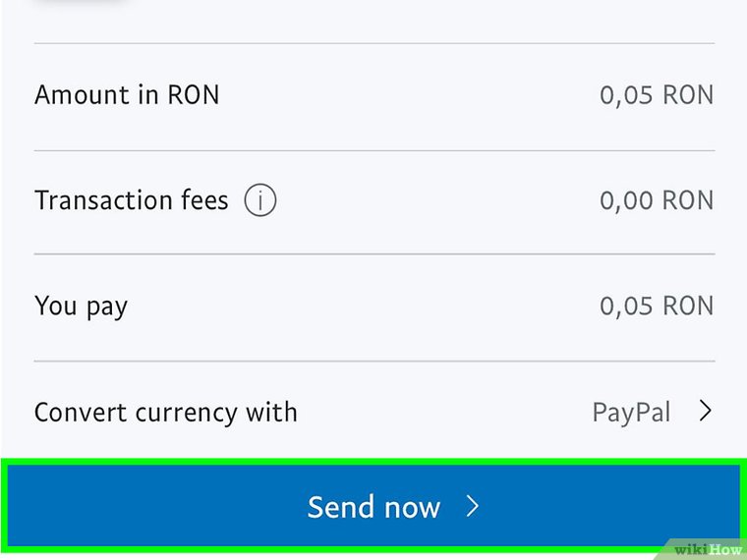Click the Amount in RON label

[127, 95]
